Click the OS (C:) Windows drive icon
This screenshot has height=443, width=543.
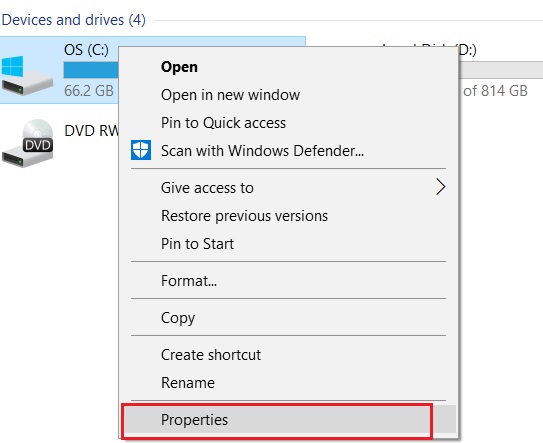coord(27,76)
